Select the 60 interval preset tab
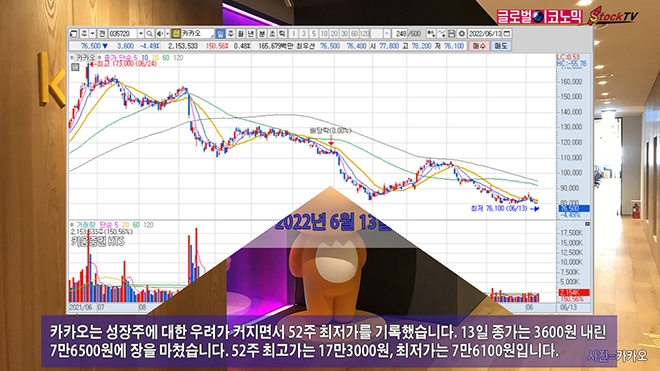Screen dimensions: 660x371 [354, 33]
